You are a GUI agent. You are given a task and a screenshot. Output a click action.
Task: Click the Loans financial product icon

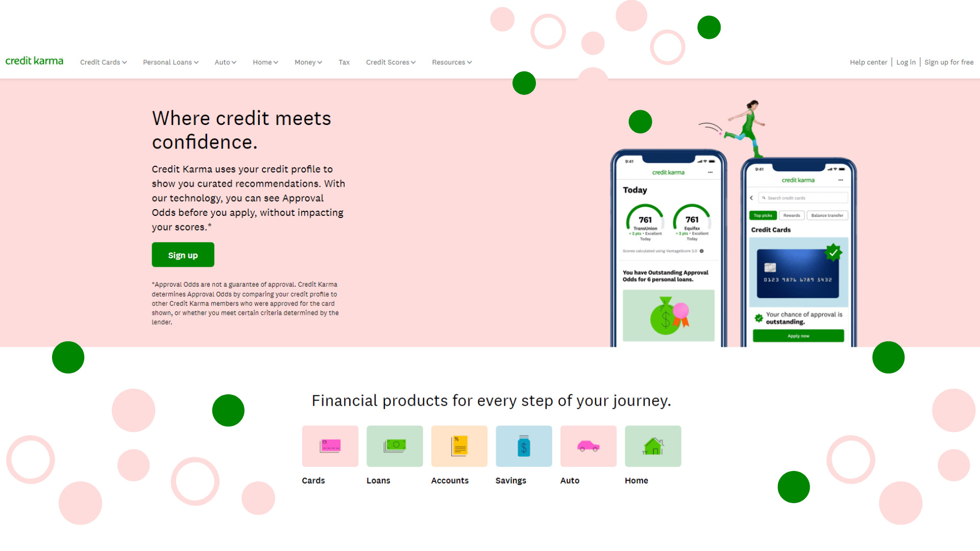tap(395, 445)
